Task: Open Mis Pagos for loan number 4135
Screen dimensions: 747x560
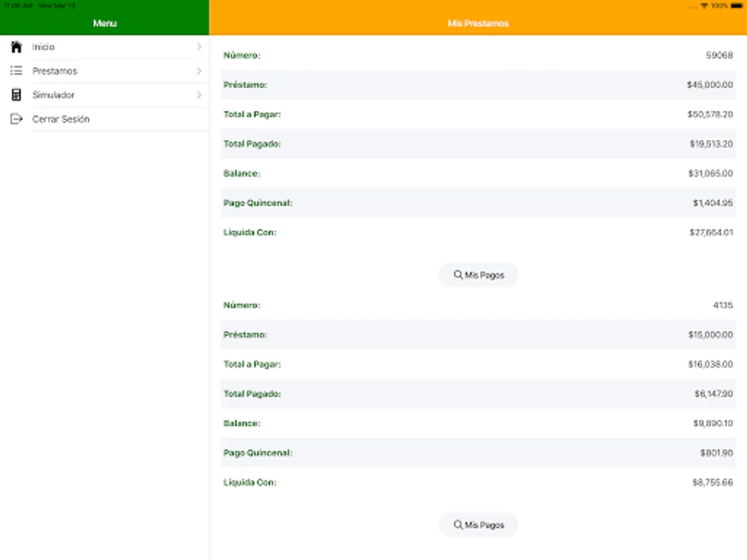Action: 478,525
